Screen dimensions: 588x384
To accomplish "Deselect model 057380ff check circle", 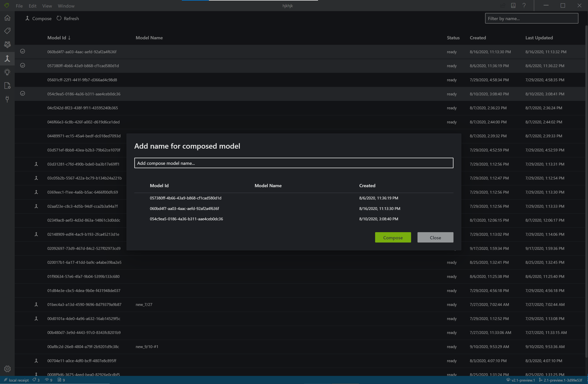I will click(22, 65).
